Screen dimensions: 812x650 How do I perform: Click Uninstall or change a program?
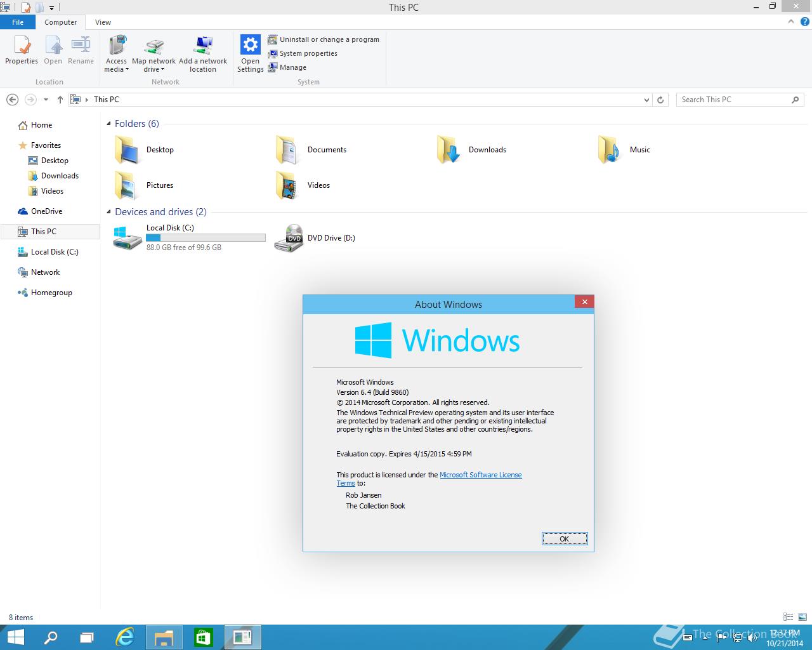(x=324, y=39)
